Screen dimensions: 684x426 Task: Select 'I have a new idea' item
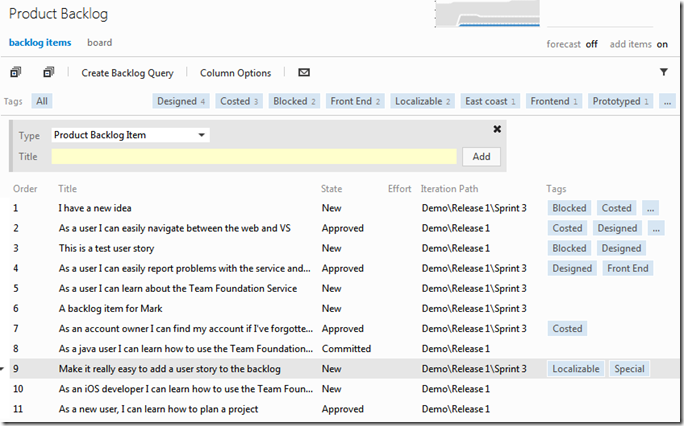click(95, 208)
